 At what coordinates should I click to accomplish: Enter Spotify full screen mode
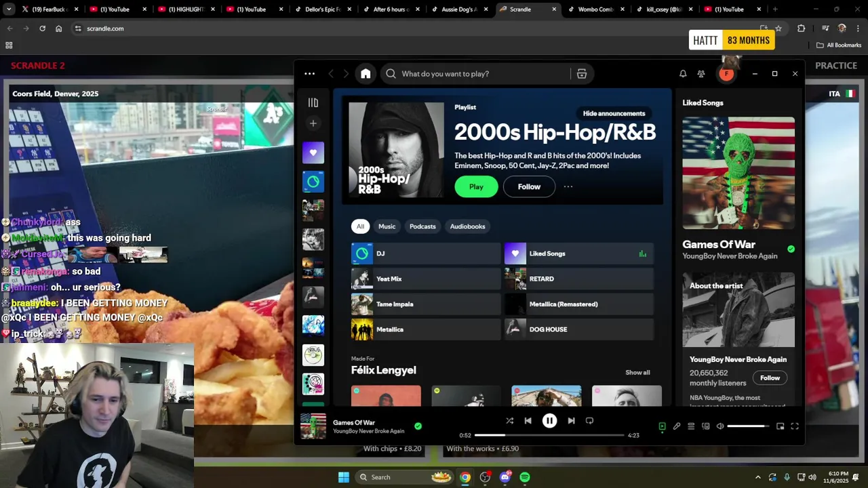[795, 426]
